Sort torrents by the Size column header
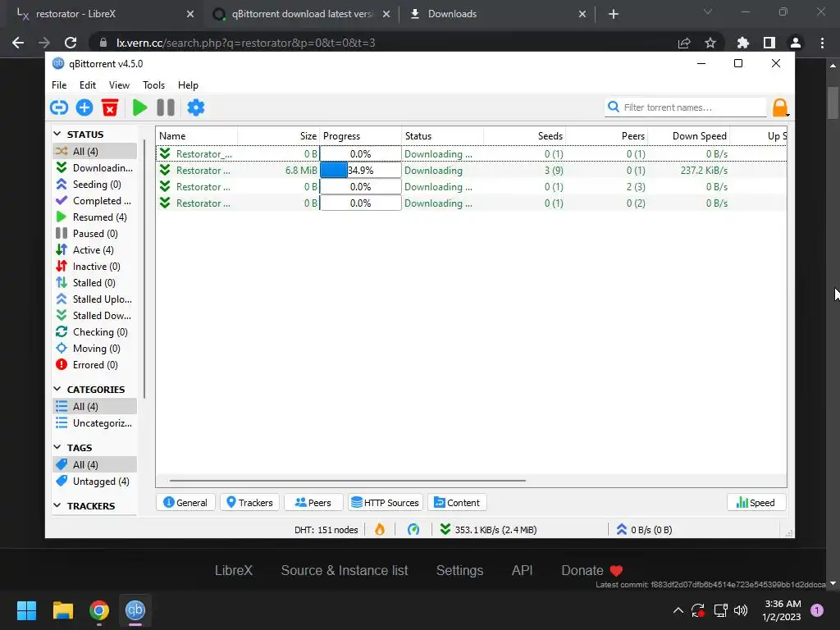The image size is (840, 630). point(279,136)
